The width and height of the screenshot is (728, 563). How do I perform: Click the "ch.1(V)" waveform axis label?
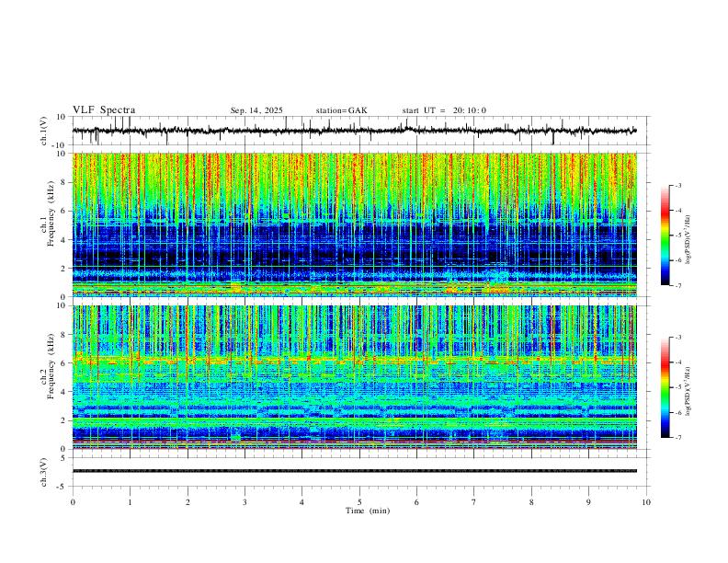click(45, 131)
